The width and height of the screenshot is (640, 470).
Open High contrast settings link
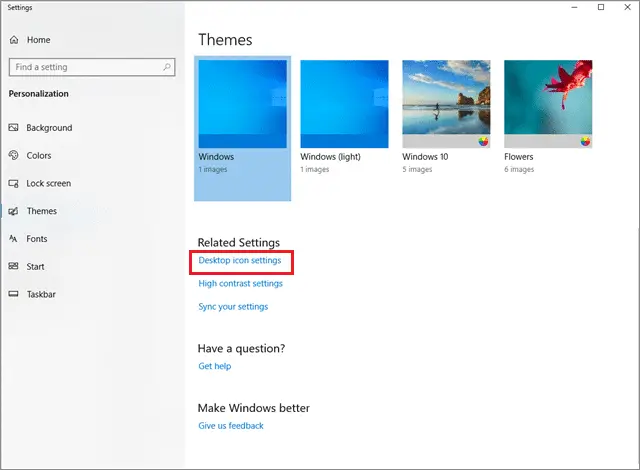(x=240, y=284)
